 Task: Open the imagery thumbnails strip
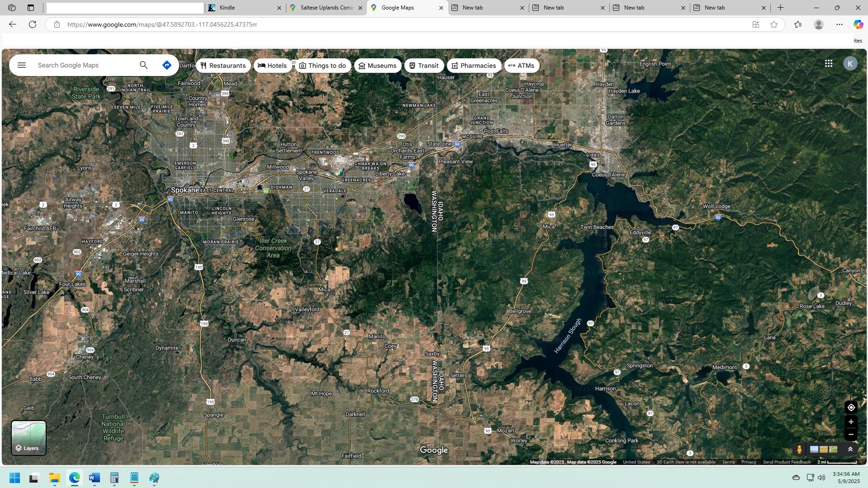tap(824, 450)
